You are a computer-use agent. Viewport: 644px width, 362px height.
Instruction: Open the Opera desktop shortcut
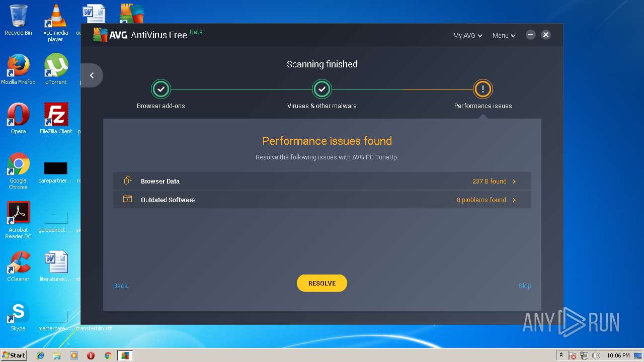tap(18, 119)
